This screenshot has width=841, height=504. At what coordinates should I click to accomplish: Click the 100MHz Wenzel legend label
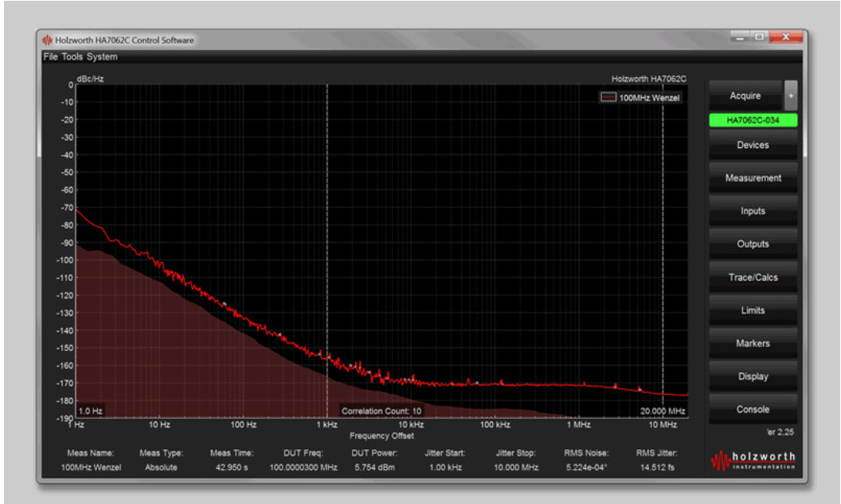(x=650, y=98)
